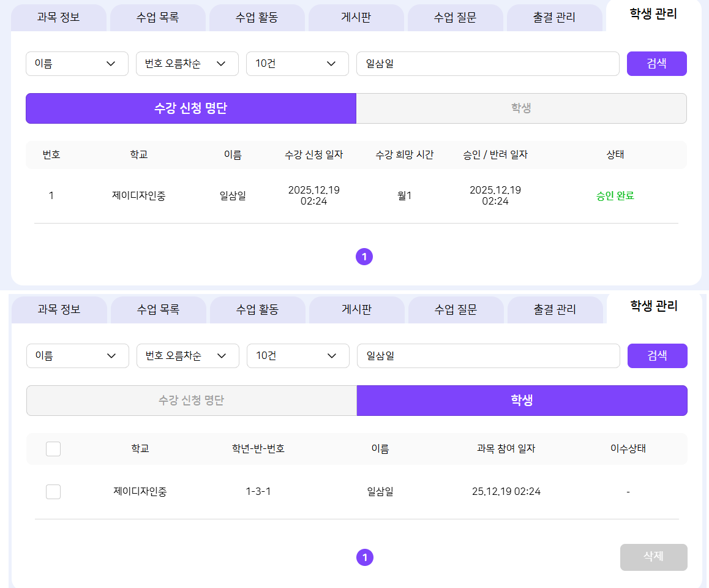Click page 1 circle under the enrollment request list

point(364,257)
